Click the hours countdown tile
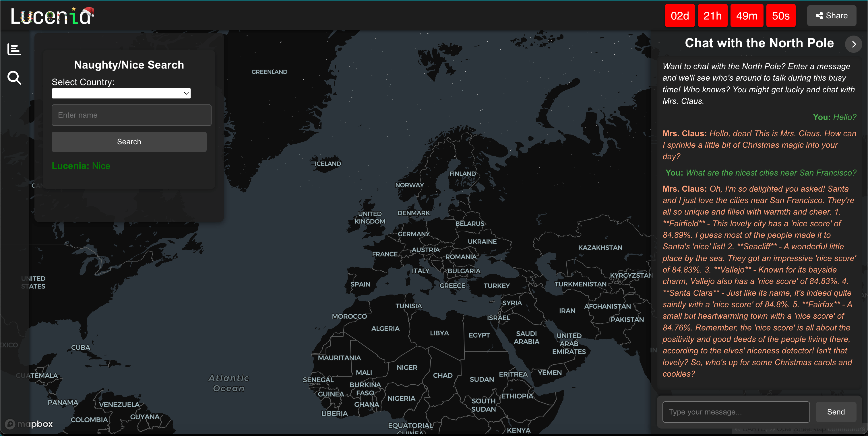 (712, 16)
